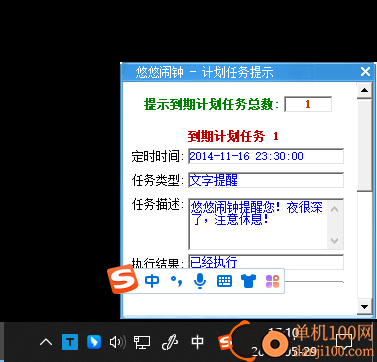Close the 悠悠闹钟 计划任务提示 window
Screen dimensions: 377x362
tap(365, 72)
